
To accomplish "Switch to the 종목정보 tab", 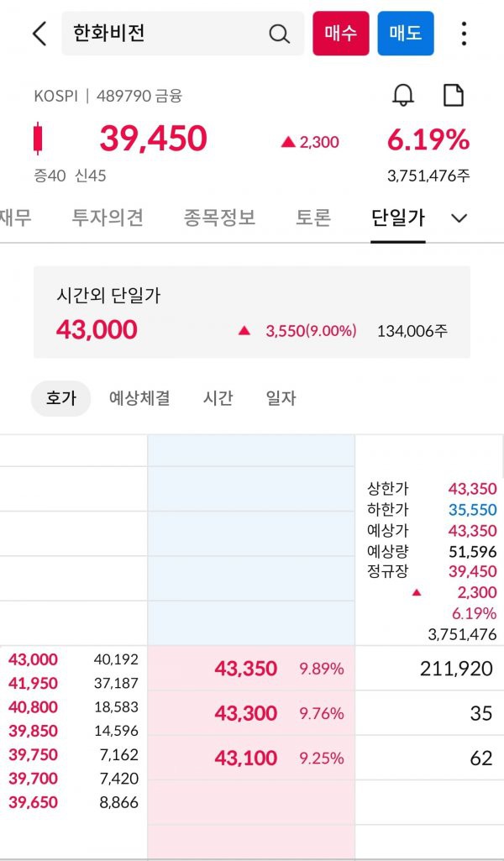I will click(219, 218).
